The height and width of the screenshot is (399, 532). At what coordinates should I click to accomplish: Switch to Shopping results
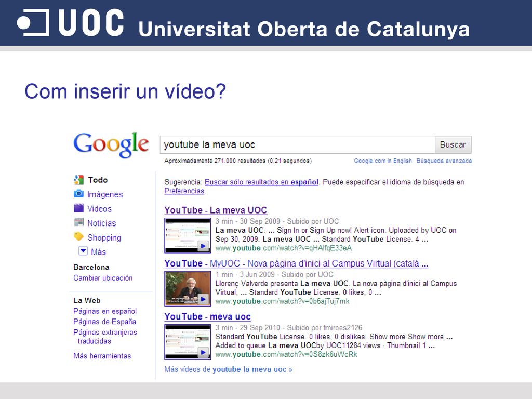point(104,237)
